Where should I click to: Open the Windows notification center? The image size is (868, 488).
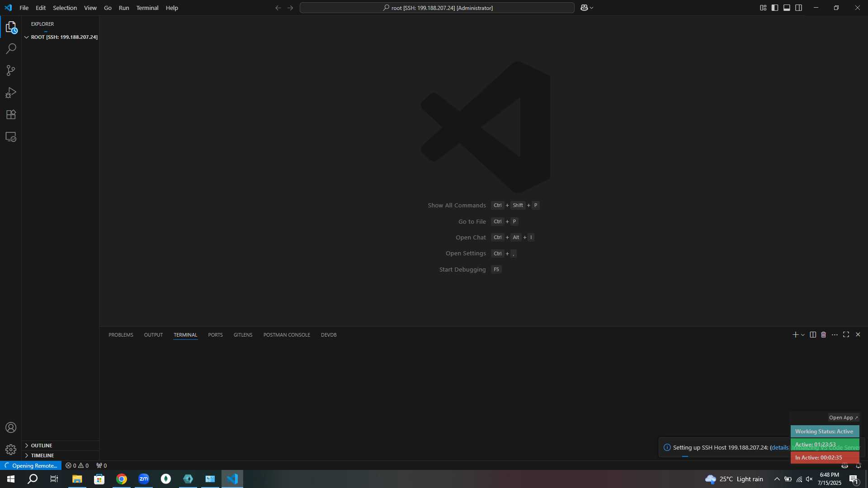click(x=854, y=479)
